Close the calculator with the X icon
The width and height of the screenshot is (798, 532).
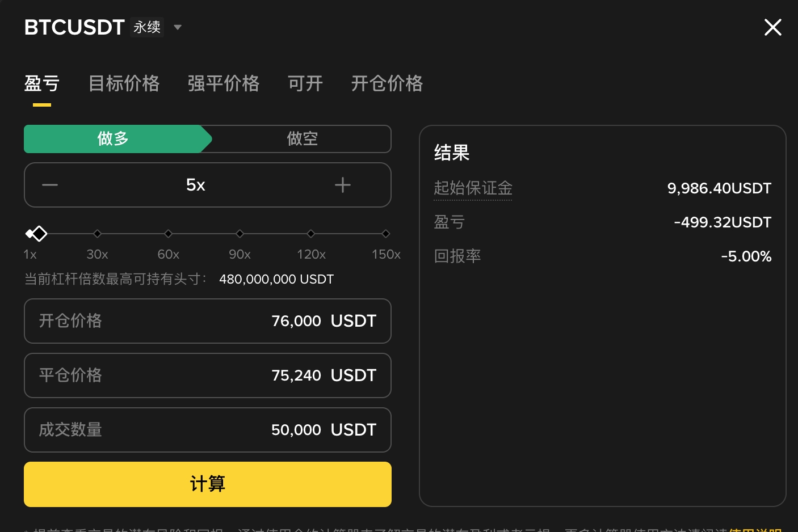(x=773, y=27)
